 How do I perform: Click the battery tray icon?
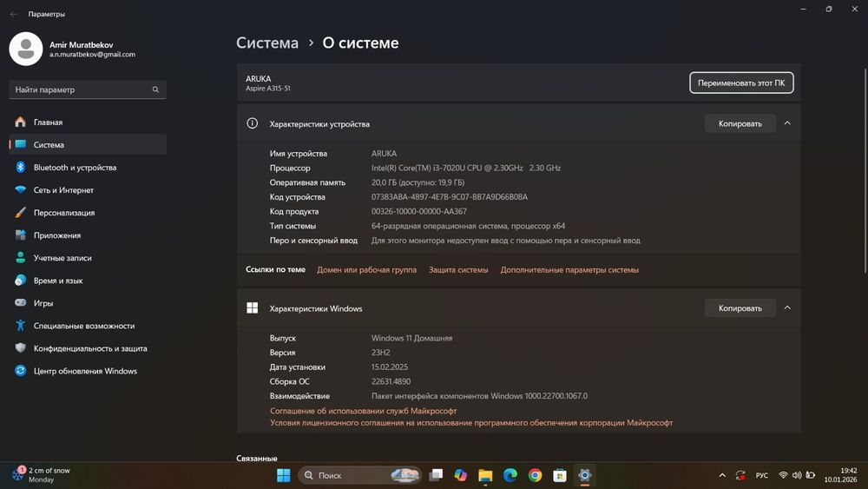pyautogui.click(x=811, y=475)
